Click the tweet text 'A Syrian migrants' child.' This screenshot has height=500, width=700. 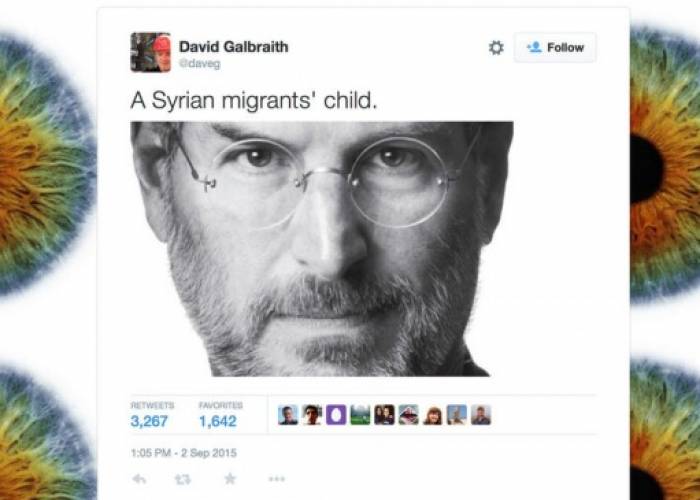tap(254, 100)
